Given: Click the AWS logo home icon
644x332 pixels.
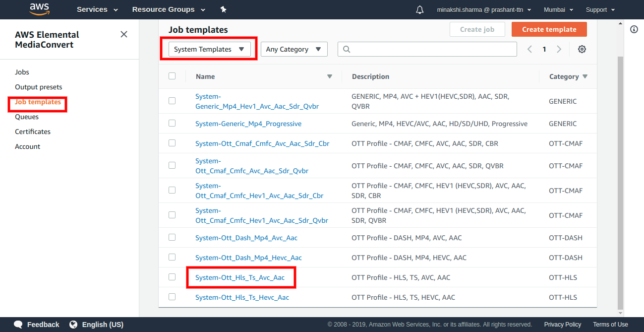Looking at the screenshot, I should [39, 9].
